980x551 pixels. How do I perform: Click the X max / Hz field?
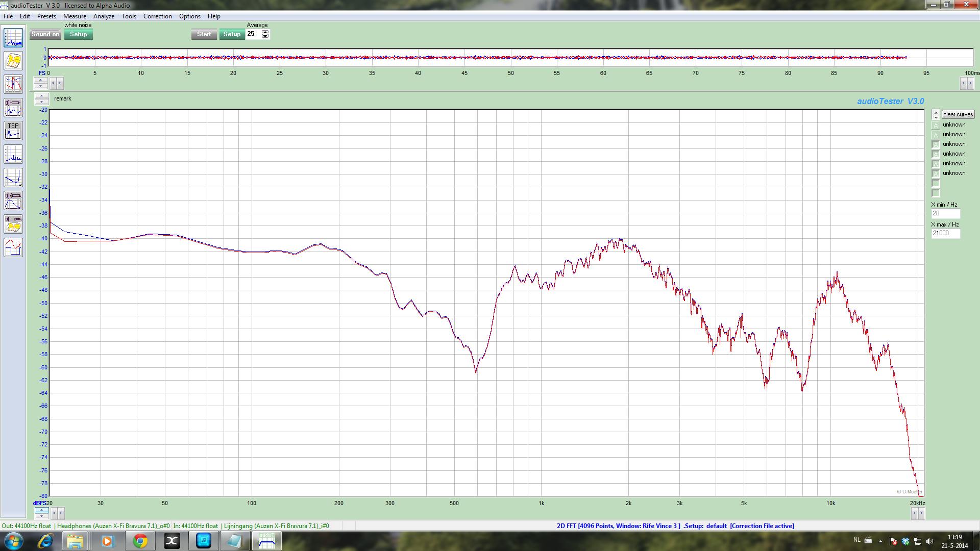(x=945, y=233)
